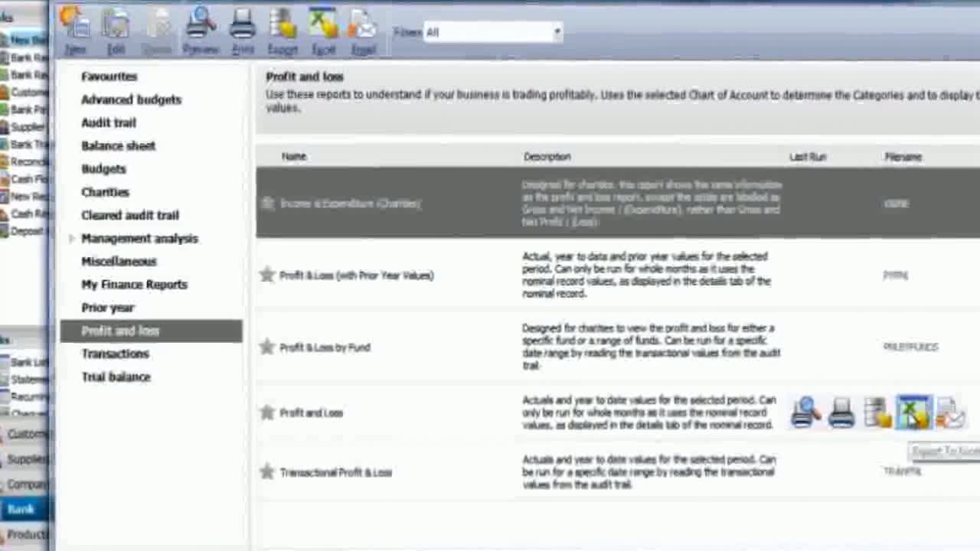The height and width of the screenshot is (551, 980).
Task: Toggle favourite star for Profit & Loss (with Prior Year Values)
Action: (x=267, y=275)
